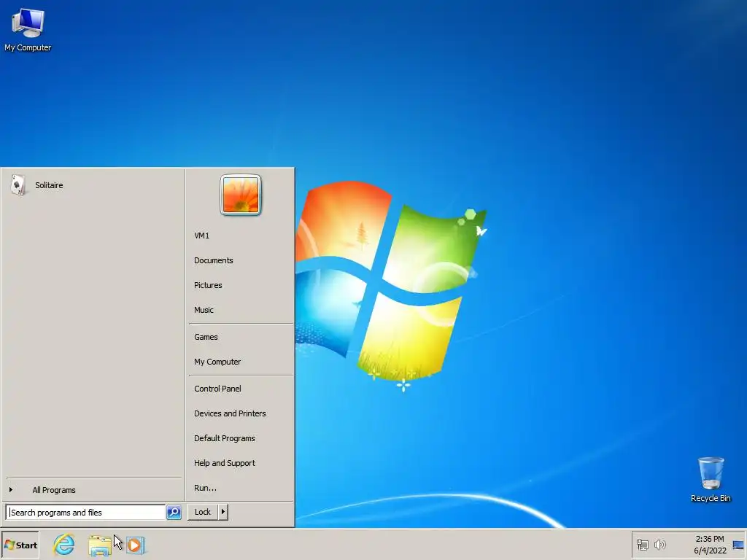Click the clock showing 2:36 PM
The height and width of the screenshot is (560, 747).
[x=710, y=545]
